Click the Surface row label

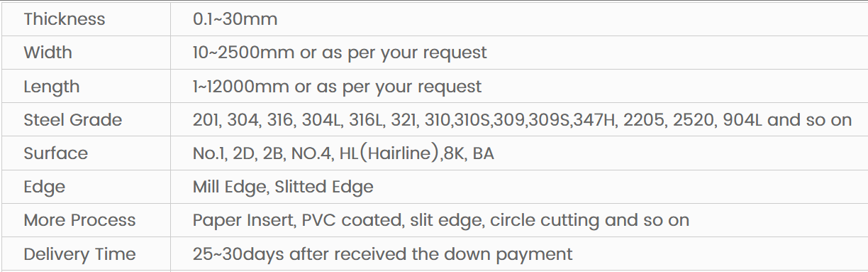click(x=55, y=153)
